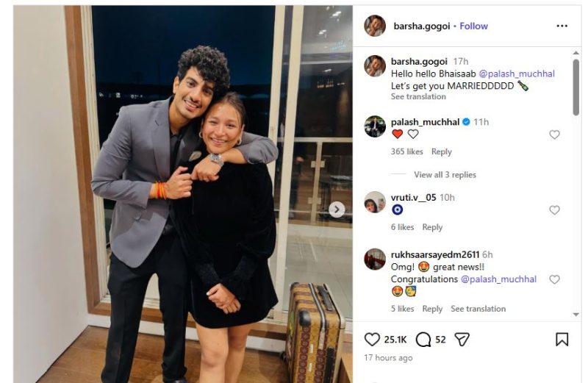Open the three-dot more options menu
Viewport: 588px width, 383px height.
point(562,26)
